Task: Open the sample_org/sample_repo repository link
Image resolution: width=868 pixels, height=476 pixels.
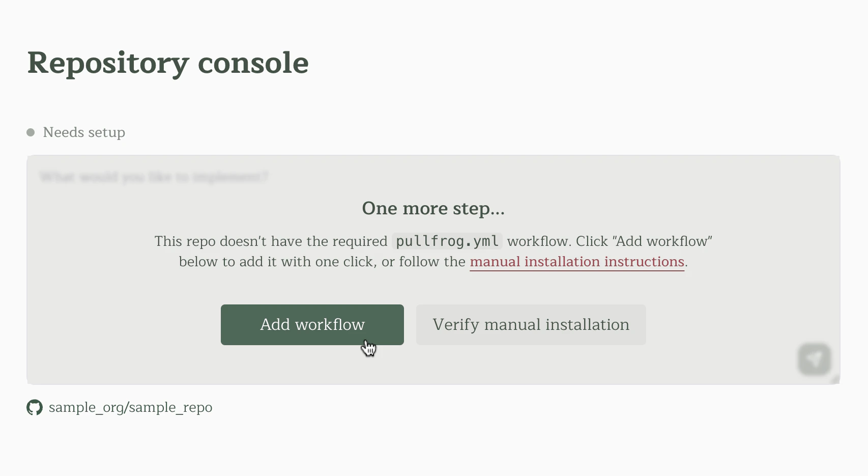Action: 130,407
